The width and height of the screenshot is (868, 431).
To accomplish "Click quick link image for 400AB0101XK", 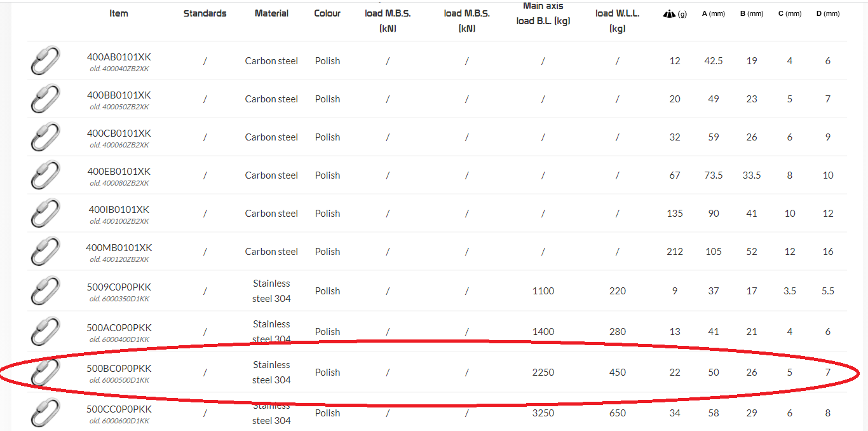I will click(44, 61).
